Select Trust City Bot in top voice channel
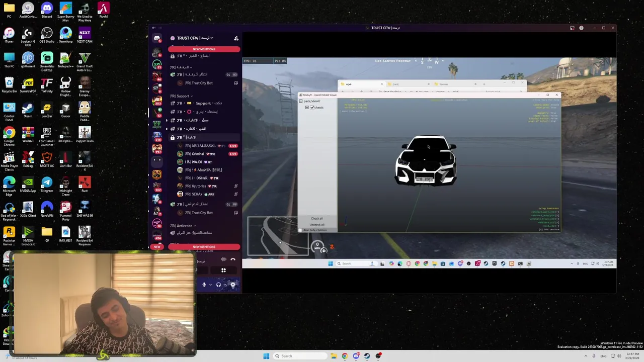The image size is (644, 362). [207, 83]
